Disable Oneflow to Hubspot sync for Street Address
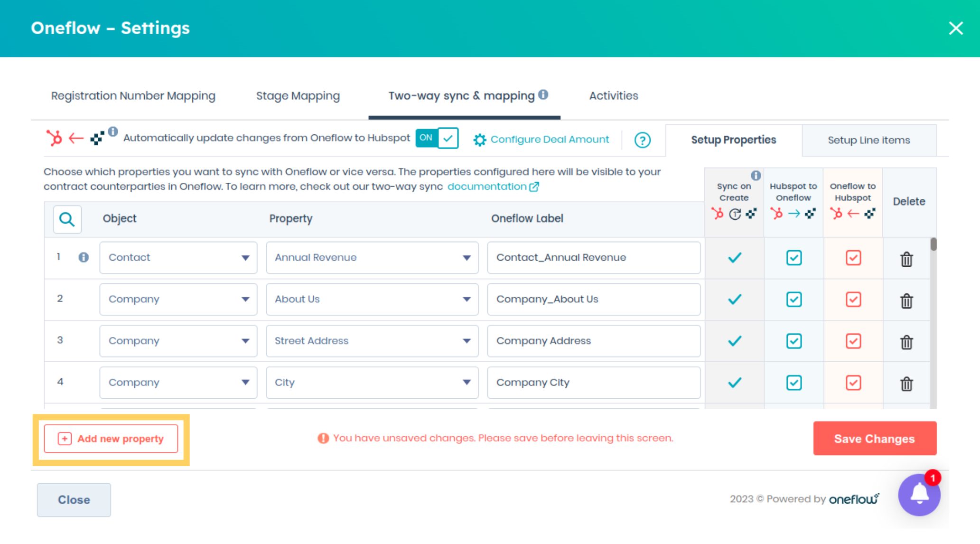Image resolution: width=980 pixels, height=544 pixels. pyautogui.click(x=853, y=341)
